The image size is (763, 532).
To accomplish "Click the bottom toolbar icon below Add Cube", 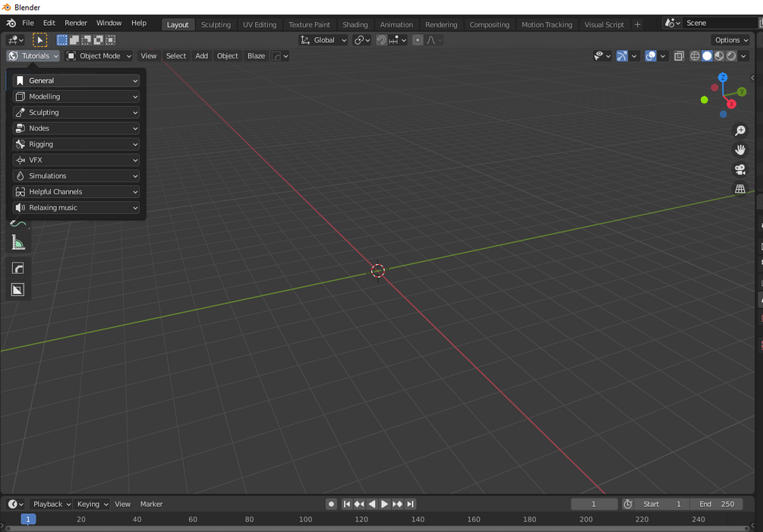I will 18,290.
